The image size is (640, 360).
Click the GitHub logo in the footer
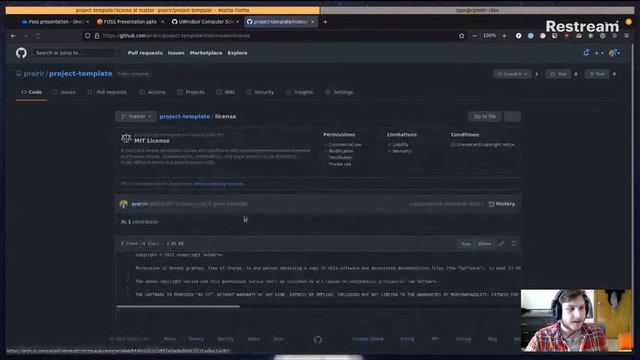(318, 340)
